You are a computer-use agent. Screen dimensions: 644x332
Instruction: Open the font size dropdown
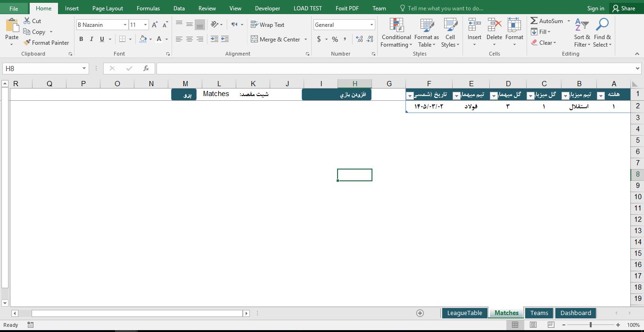(x=145, y=24)
